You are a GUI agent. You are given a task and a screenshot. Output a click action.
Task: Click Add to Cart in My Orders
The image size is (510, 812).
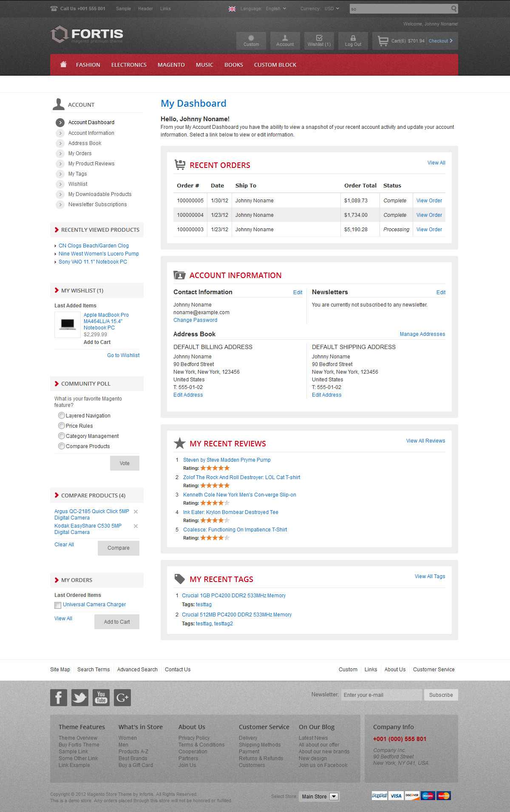117,622
